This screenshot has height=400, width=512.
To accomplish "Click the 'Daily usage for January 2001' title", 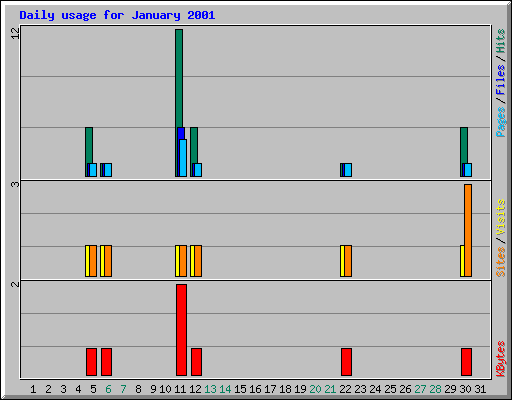I will point(117,16).
